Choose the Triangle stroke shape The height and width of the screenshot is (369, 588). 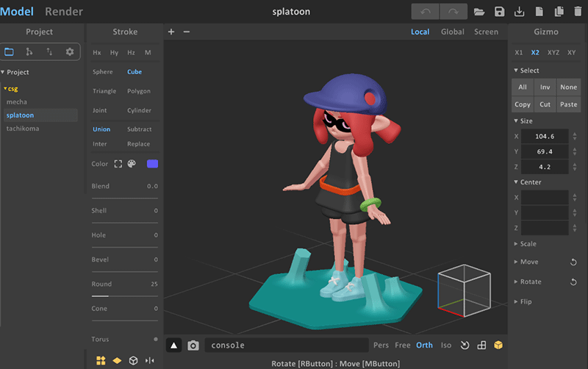[x=104, y=91]
